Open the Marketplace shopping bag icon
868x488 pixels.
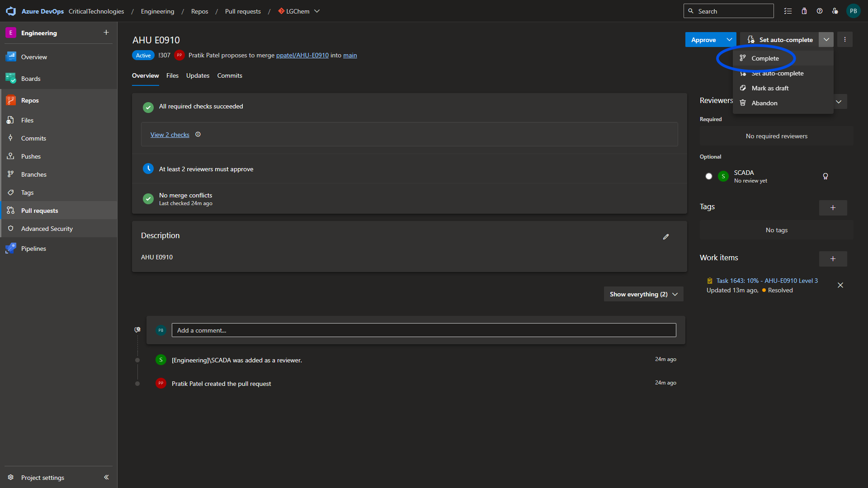tap(804, 11)
